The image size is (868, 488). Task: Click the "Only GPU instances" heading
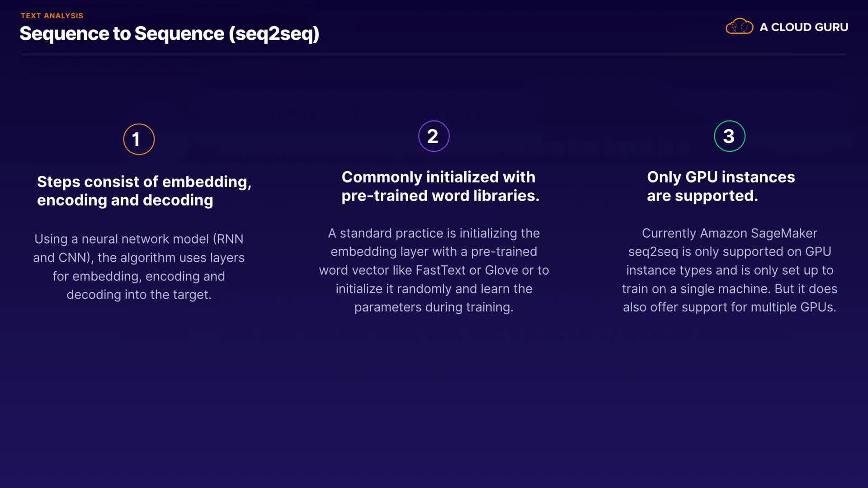point(721,177)
